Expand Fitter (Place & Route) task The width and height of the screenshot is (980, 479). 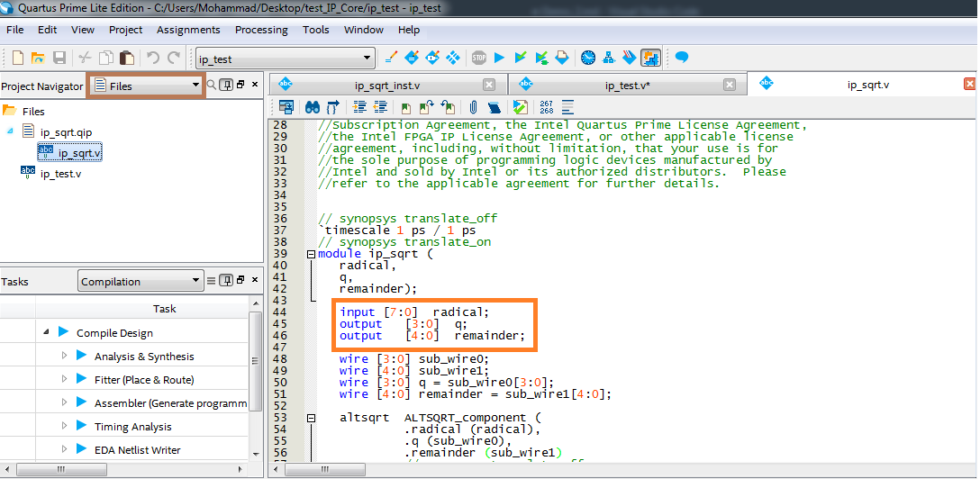64,379
